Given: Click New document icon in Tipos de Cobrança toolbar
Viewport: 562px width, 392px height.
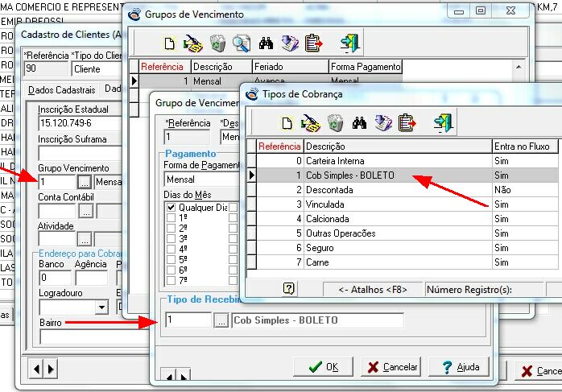Looking at the screenshot, I should click(287, 123).
